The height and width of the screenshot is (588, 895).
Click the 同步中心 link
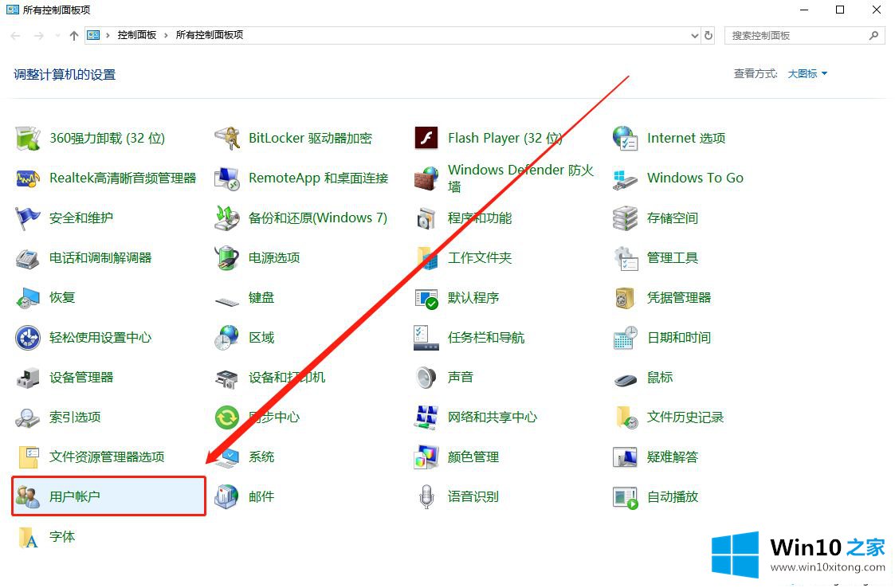[x=274, y=417]
